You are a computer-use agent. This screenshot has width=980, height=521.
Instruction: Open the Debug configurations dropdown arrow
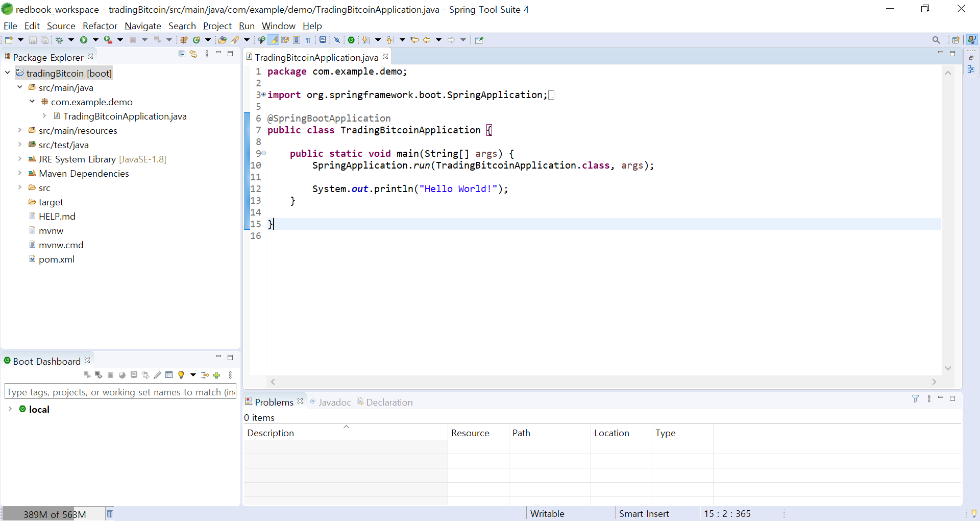(71, 40)
